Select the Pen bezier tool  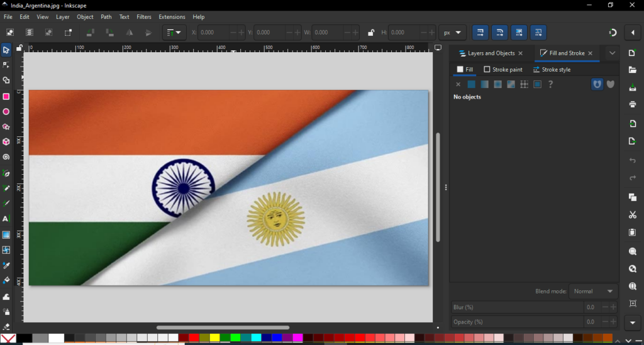coord(6,173)
